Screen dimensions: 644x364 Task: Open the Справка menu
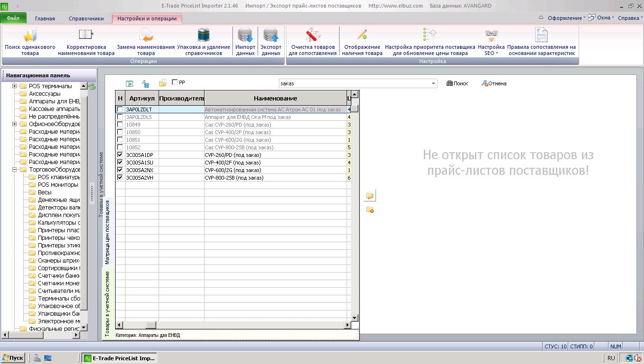click(630, 18)
